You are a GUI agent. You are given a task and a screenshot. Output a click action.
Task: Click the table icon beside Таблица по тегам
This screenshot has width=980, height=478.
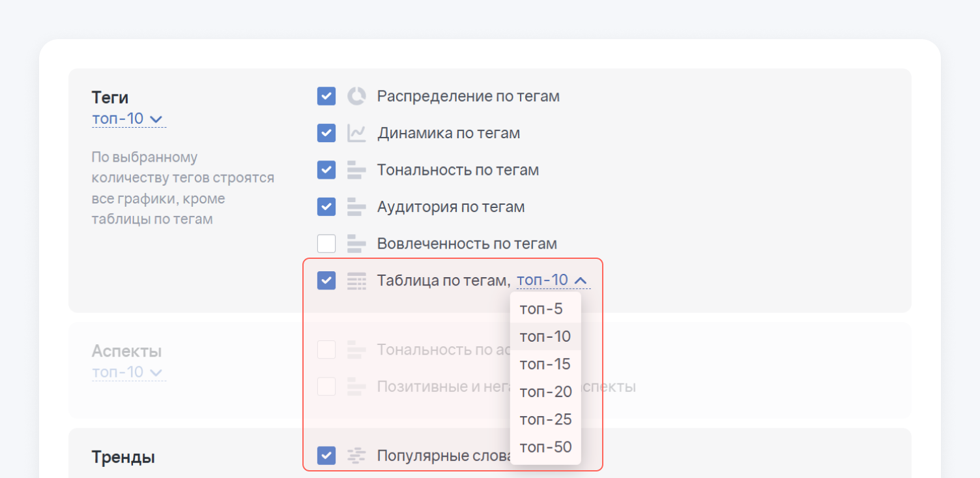coord(356,280)
